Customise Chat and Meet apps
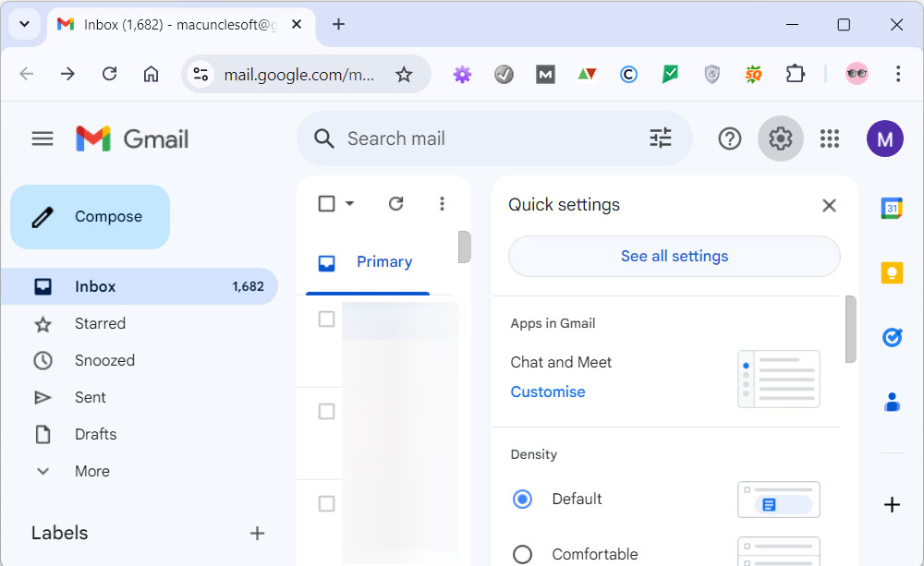 click(x=547, y=391)
